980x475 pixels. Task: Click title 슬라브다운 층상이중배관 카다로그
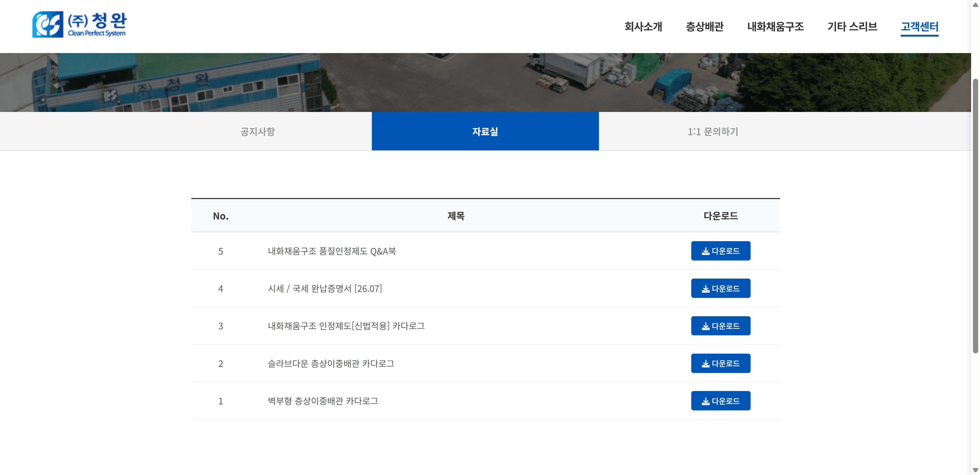click(331, 364)
